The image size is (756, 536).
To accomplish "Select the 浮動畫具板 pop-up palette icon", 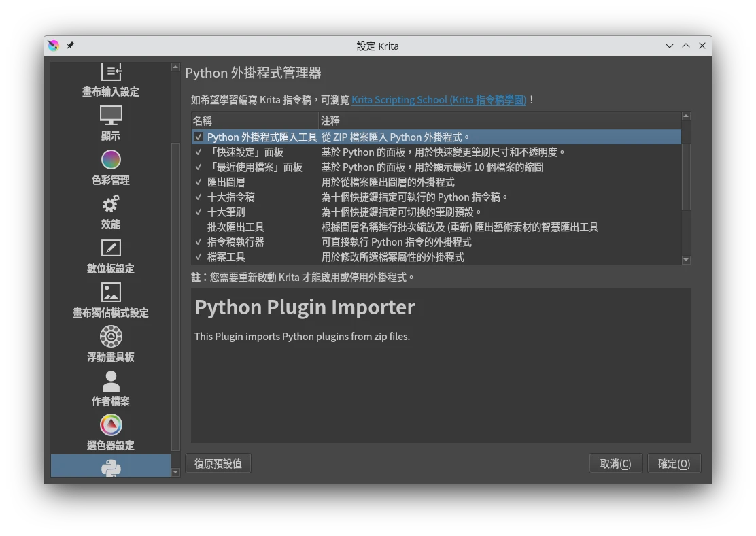I will pos(111,337).
